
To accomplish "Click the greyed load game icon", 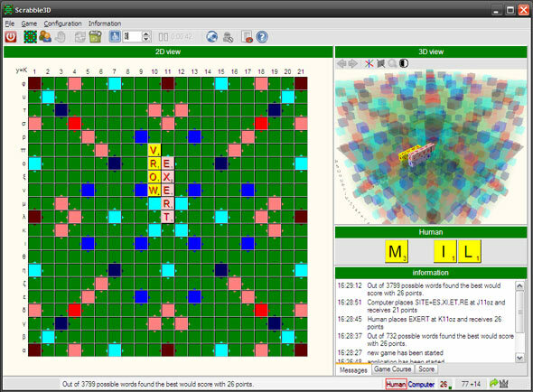I will tap(79, 37).
